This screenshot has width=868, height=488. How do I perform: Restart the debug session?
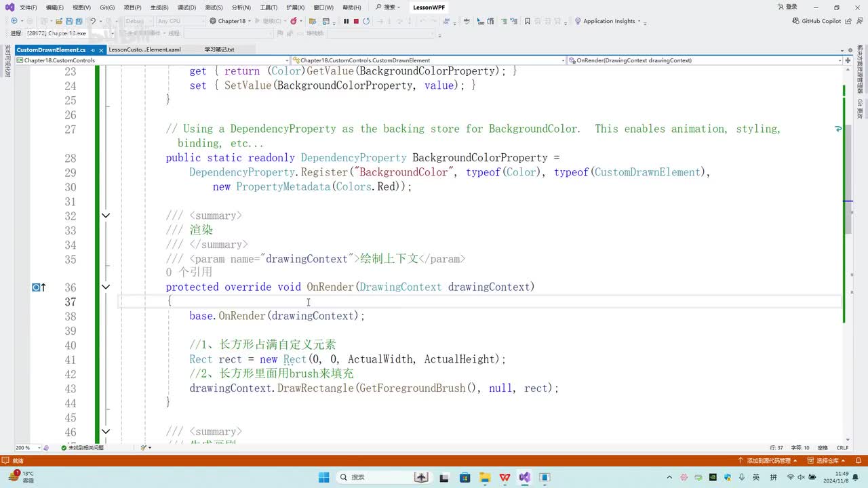coord(366,21)
